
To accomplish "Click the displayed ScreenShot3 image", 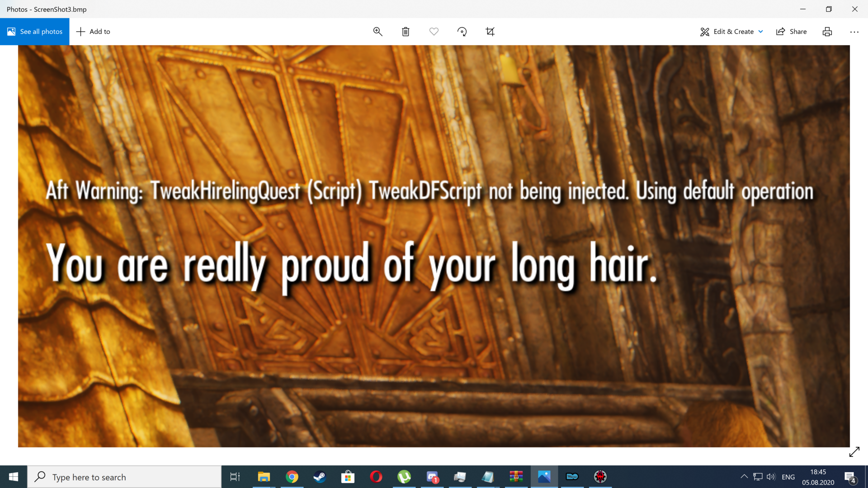I will [434, 246].
